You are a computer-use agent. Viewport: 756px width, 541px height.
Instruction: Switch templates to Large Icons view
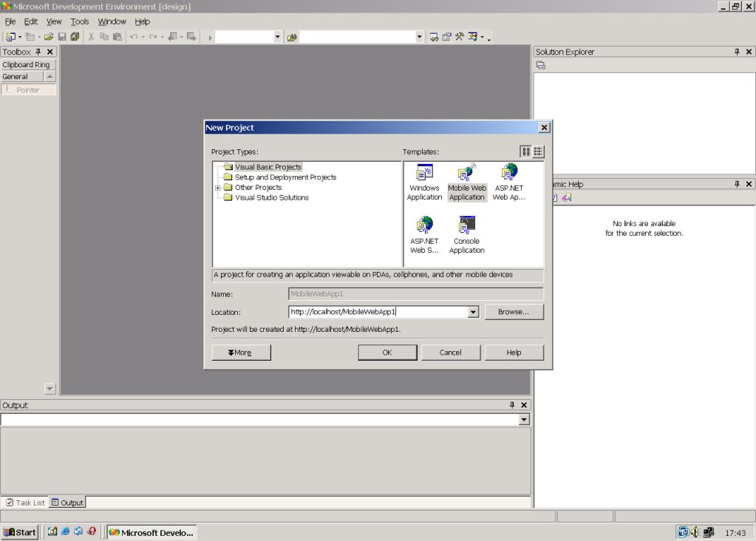coord(525,152)
